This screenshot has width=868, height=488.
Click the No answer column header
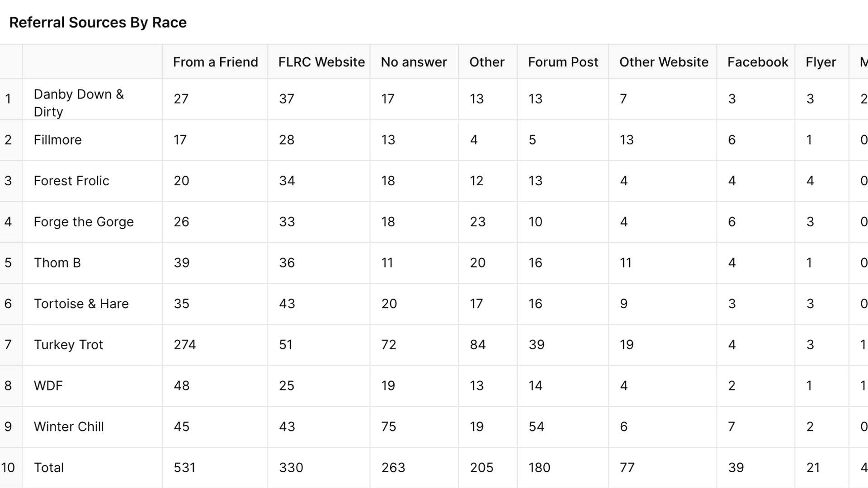(414, 62)
